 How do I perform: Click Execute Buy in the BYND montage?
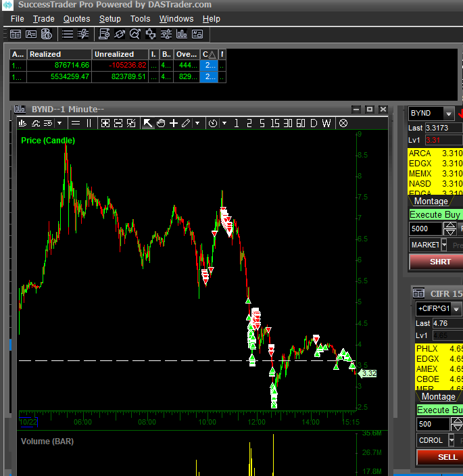[x=436, y=214]
